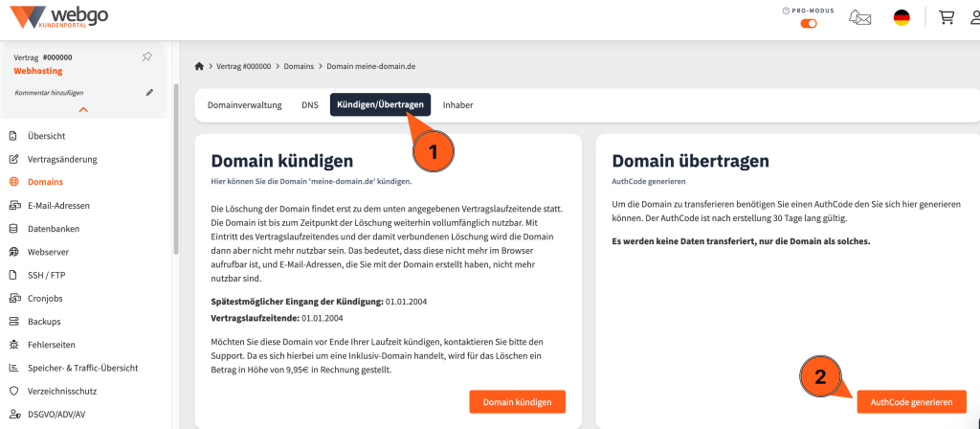Viewport: 980px width, 429px height.
Task: Toggle the Pro-Modus switch
Action: 809,23
